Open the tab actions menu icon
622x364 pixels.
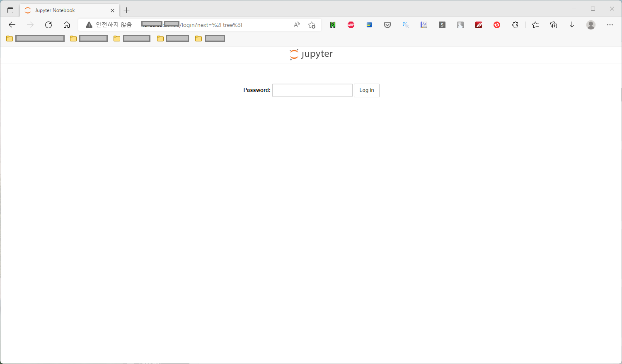[10, 10]
